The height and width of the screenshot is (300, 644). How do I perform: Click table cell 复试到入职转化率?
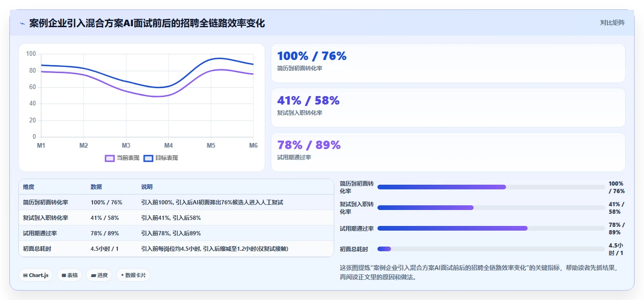click(x=46, y=218)
